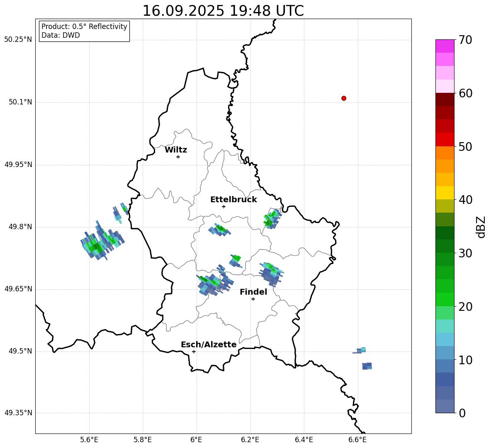Click the 16.09.2025 19:48 UTC title
The height and width of the screenshot is (448, 491).
(223, 11)
